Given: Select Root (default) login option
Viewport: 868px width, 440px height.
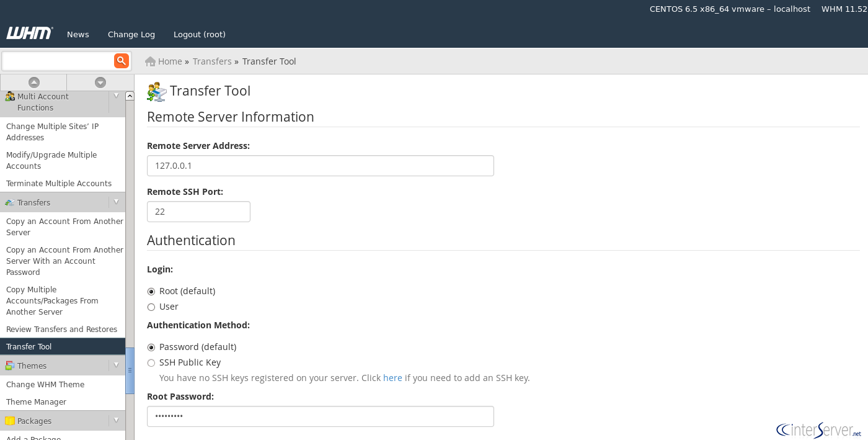Looking at the screenshot, I should pyautogui.click(x=151, y=291).
